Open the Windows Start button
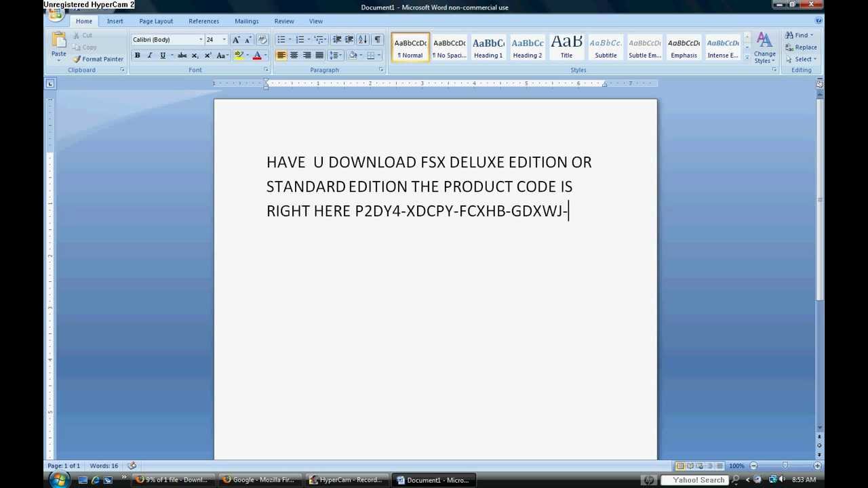 tap(58, 480)
